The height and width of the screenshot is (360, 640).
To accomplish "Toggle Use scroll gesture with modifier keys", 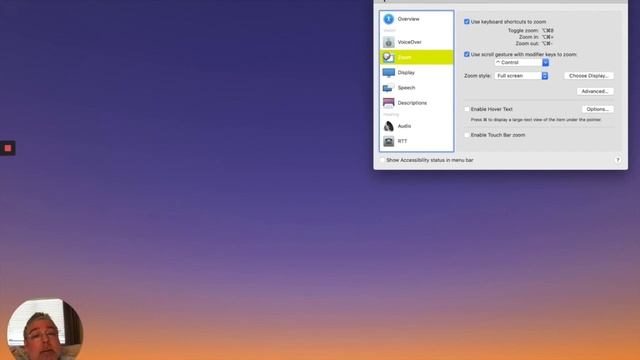I will pos(467,54).
